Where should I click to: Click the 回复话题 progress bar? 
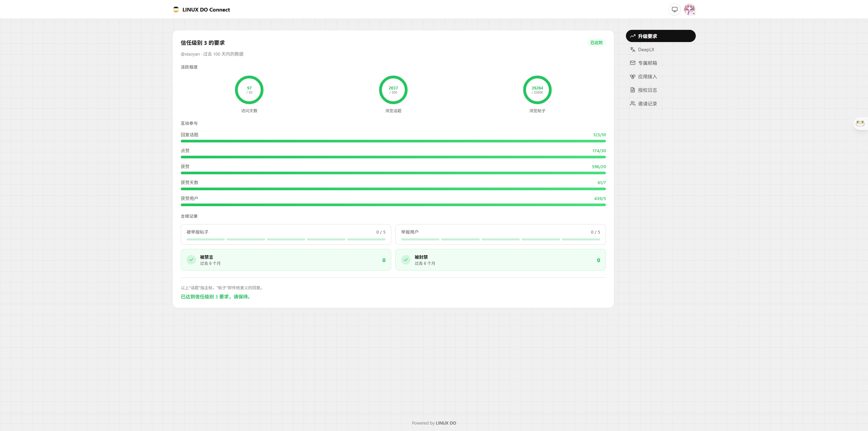pyautogui.click(x=393, y=141)
